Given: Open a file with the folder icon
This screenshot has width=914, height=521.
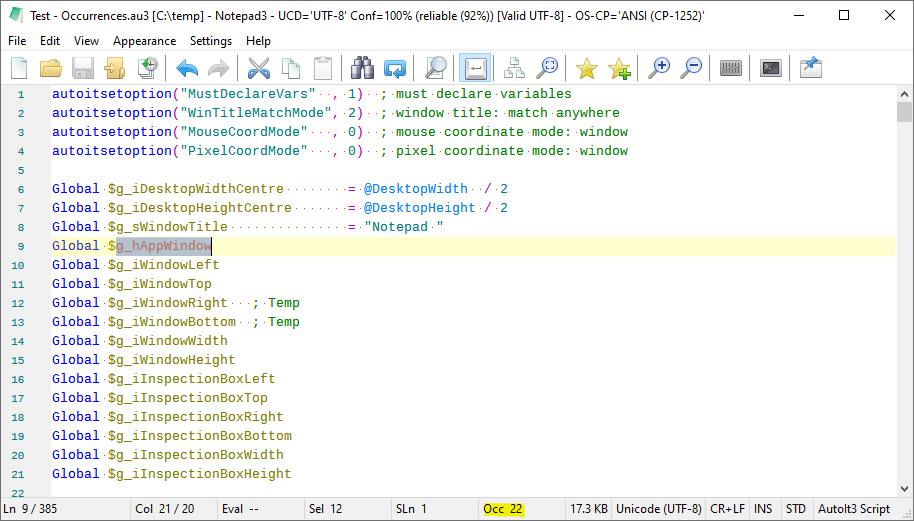Looking at the screenshot, I should coord(51,68).
